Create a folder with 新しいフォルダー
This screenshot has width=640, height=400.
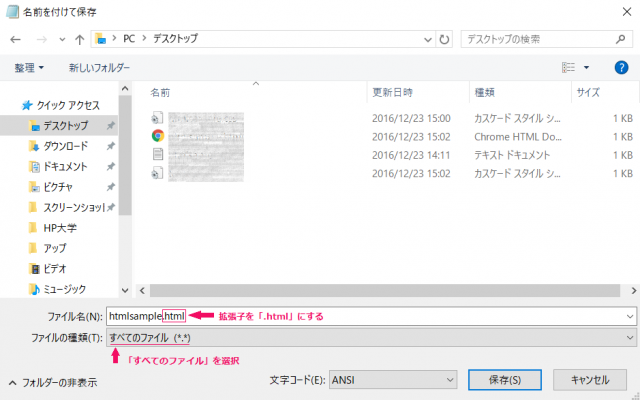(99, 67)
